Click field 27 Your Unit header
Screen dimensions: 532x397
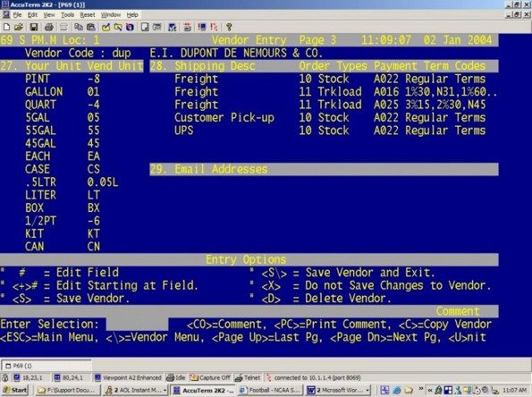(x=72, y=66)
